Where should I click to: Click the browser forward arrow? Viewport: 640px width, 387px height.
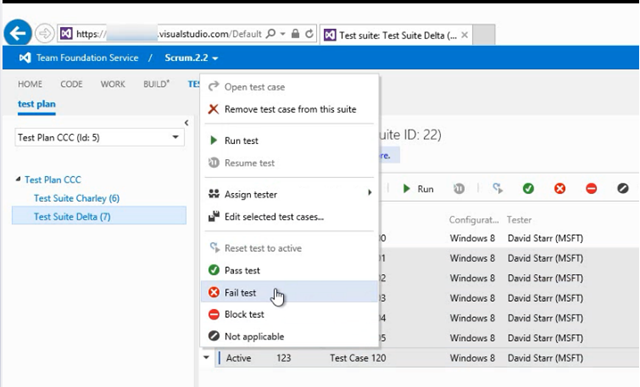tap(44, 33)
